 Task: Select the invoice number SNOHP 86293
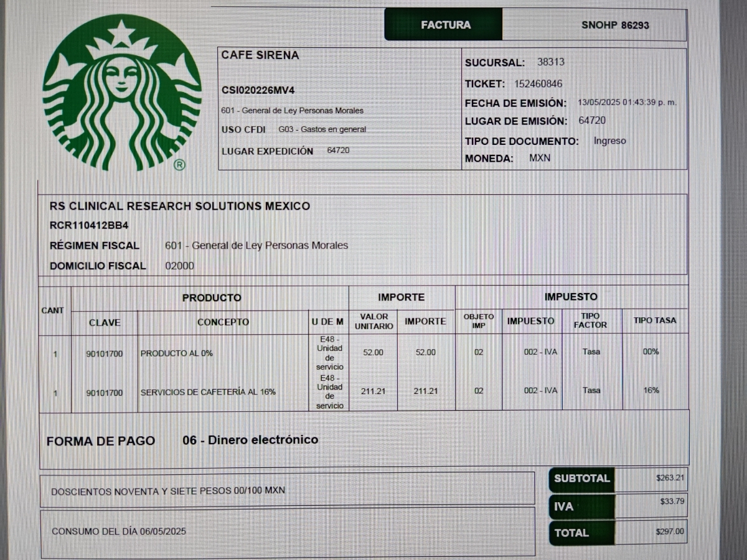tap(615, 26)
